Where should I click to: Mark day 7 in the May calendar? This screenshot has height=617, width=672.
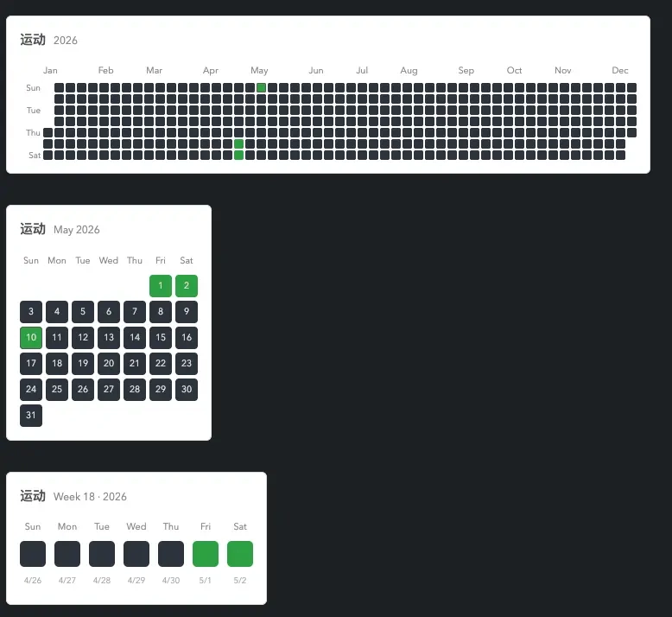(x=135, y=312)
